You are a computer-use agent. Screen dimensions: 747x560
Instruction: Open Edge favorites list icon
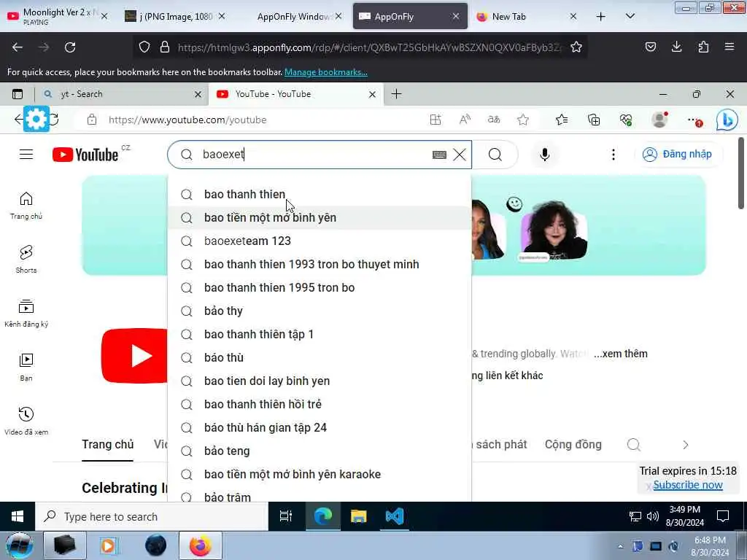pyautogui.click(x=562, y=120)
